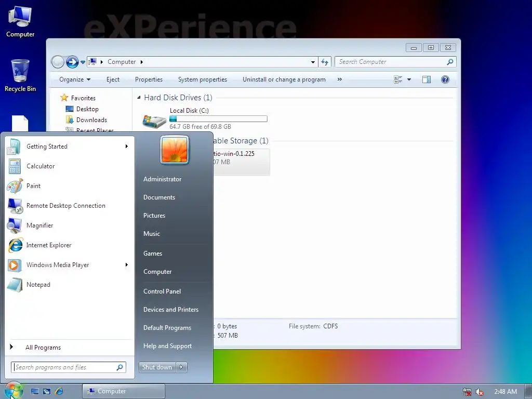Select Local Disk (C:) drive
The image size is (532, 399).
click(205, 118)
